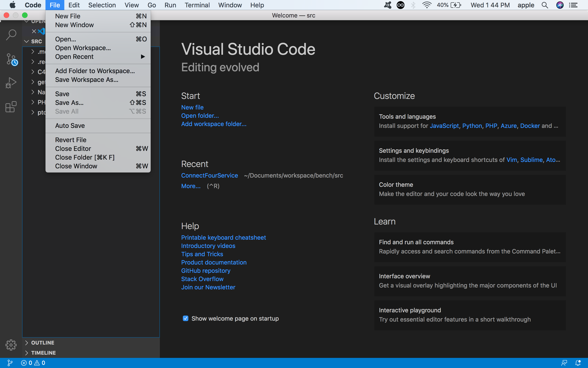
Task: Click Add workspace folder... link
Action: click(214, 124)
